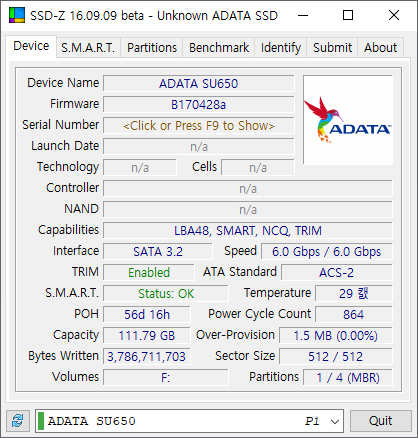Switch to the Identify tab
This screenshot has width=418, height=438.
point(281,48)
